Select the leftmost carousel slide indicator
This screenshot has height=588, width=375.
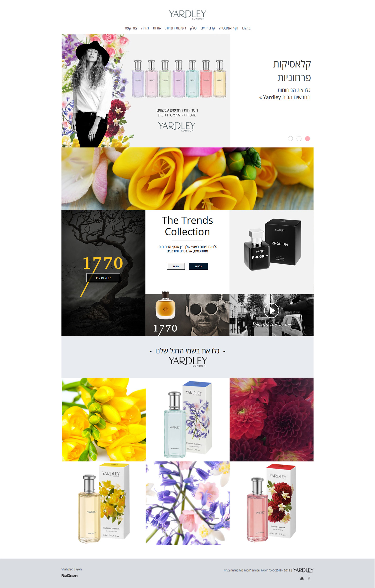(290, 139)
